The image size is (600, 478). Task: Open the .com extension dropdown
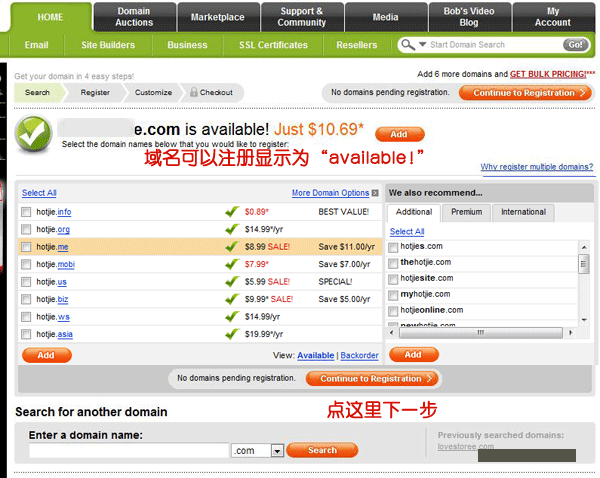pyautogui.click(x=277, y=451)
